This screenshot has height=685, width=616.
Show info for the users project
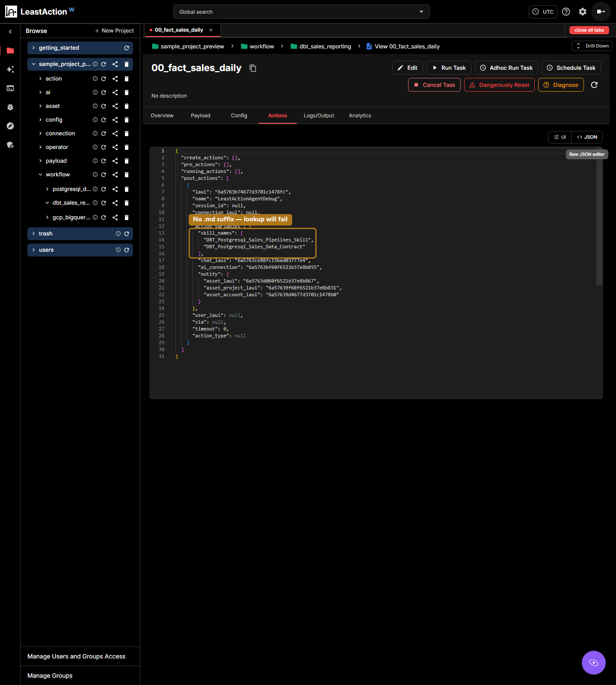click(118, 250)
